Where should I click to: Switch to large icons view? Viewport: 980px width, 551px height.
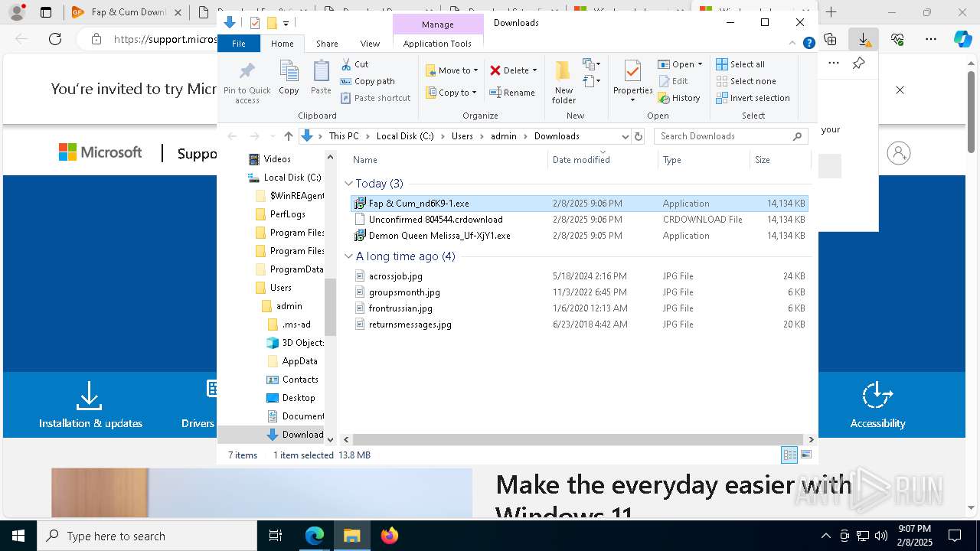(806, 455)
